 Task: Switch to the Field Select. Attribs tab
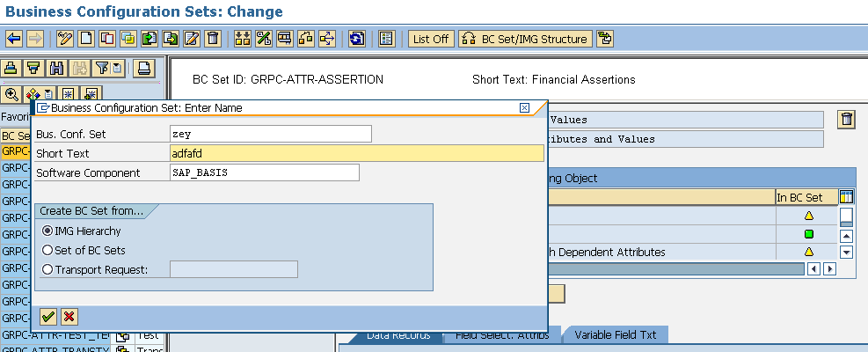[502, 334]
